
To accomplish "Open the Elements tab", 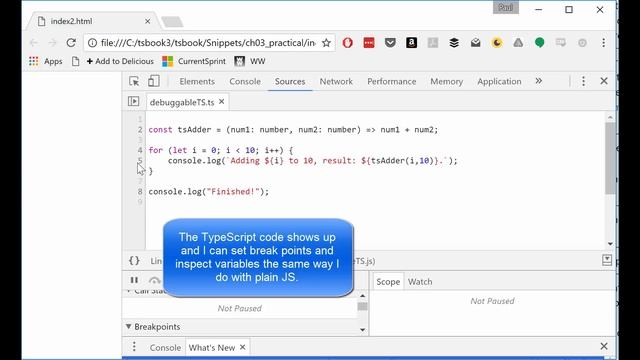I will (x=197, y=81).
